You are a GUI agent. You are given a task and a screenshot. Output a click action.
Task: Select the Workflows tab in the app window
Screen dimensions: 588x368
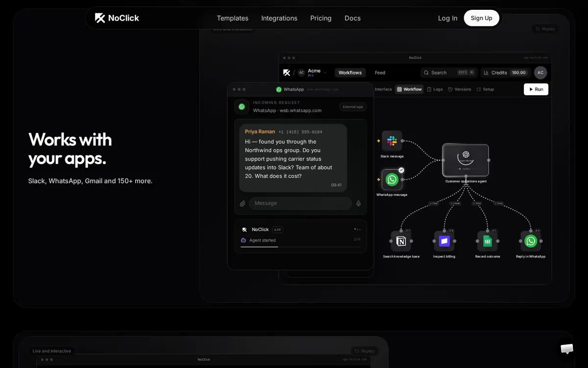tap(350, 73)
